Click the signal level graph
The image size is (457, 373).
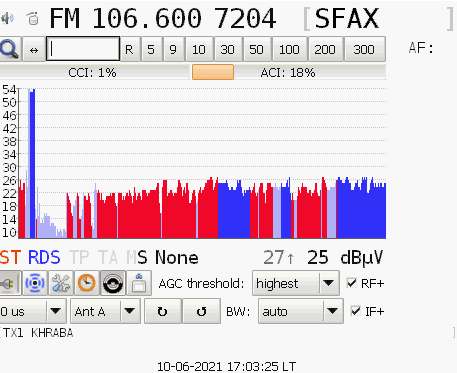(202, 163)
